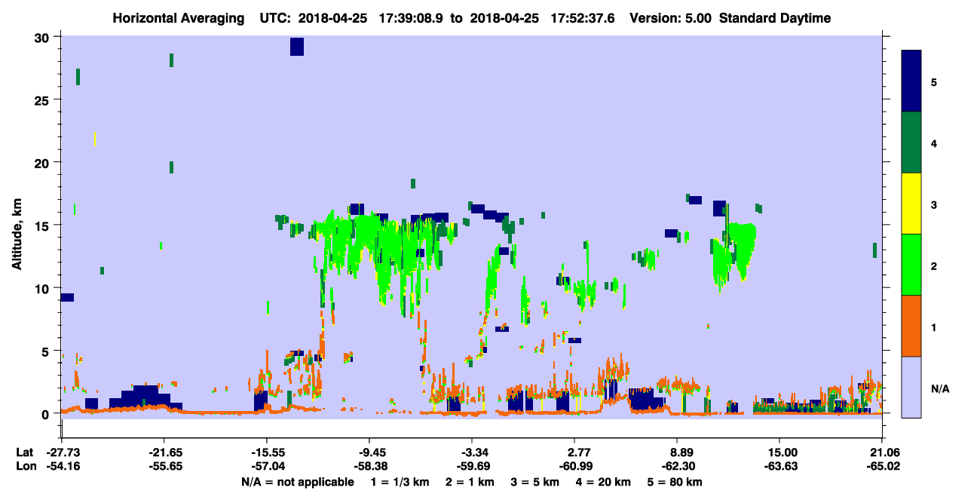980x503 pixels.
Task: Click longitude value '-63.63'
Action: 779,466
